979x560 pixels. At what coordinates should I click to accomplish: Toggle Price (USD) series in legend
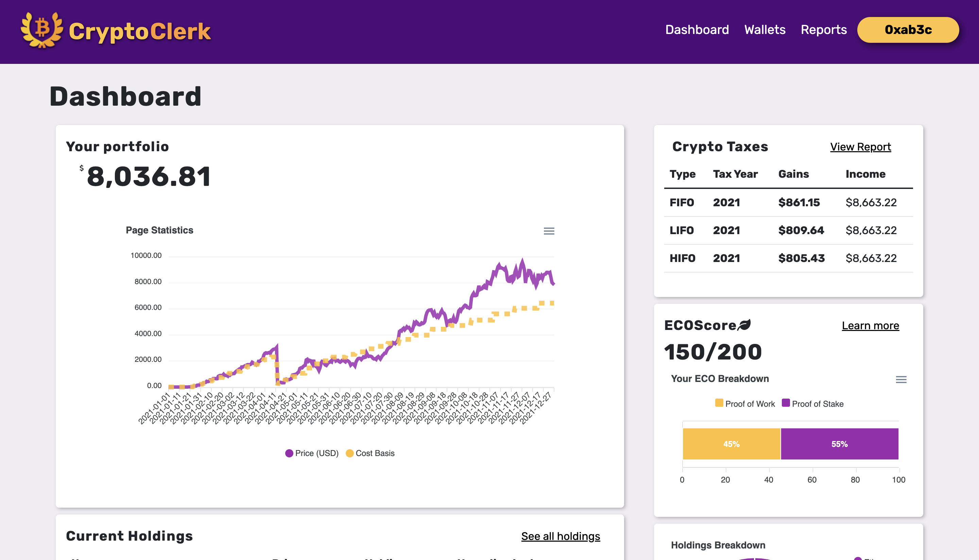coord(312,453)
